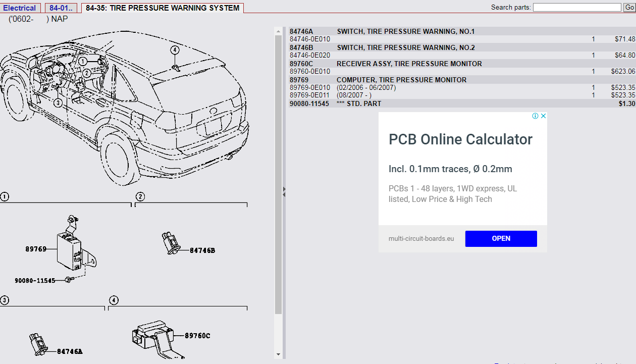Collapse the diagram panel using splitter arrows
The image size is (636, 364).
tap(284, 192)
